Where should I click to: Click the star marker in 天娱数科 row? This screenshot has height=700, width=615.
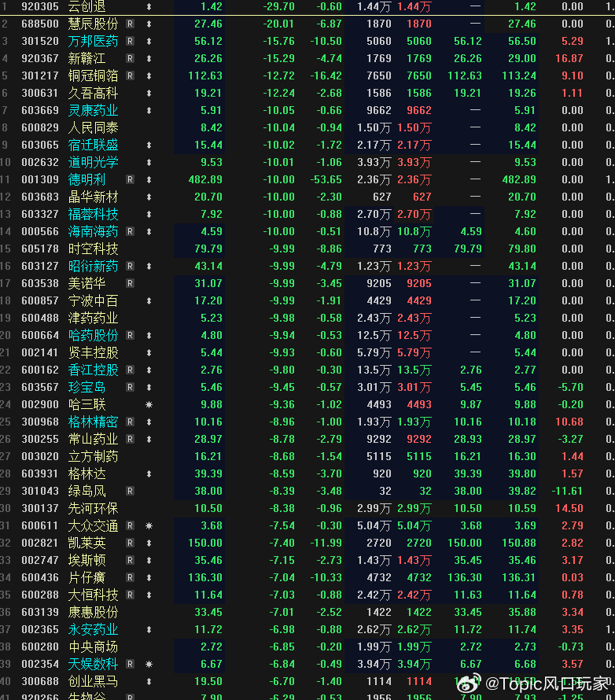[149, 665]
